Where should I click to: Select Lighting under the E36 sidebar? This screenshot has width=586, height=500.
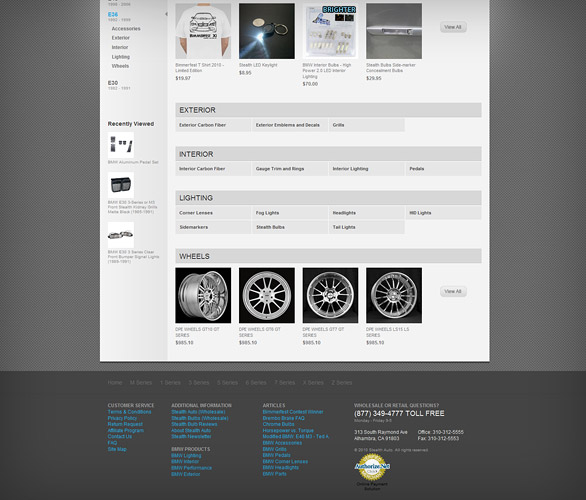121,57
